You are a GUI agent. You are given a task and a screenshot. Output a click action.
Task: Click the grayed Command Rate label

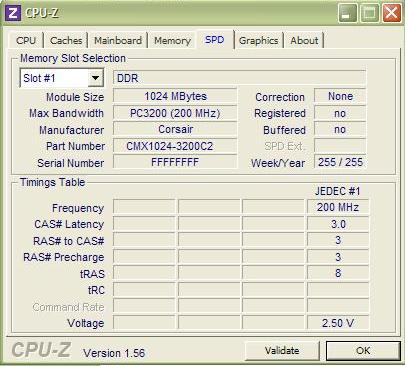[x=68, y=307]
